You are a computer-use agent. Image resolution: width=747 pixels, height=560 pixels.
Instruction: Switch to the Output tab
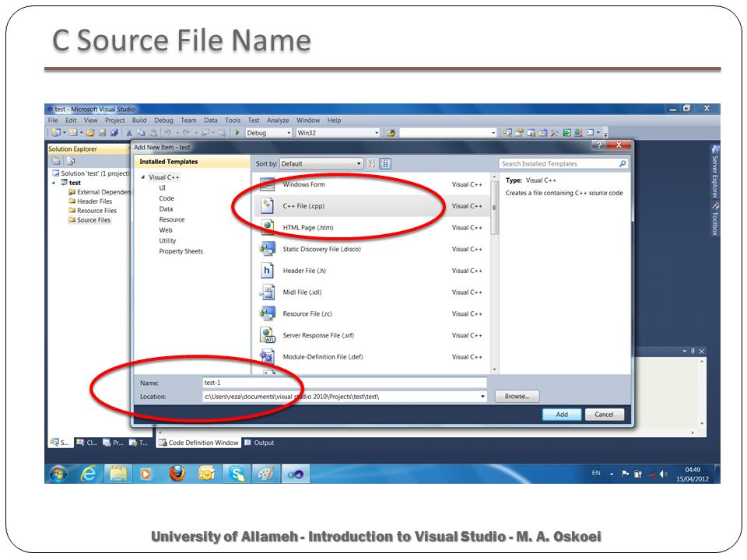click(260, 443)
